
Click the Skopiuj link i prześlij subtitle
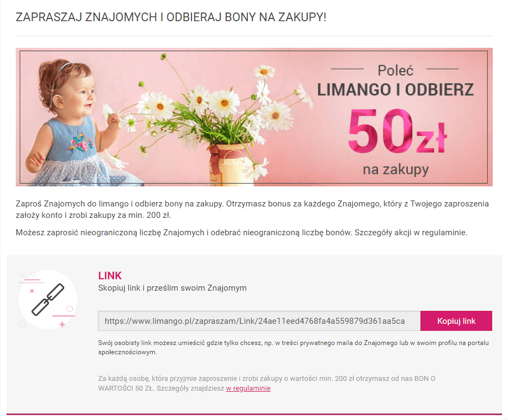(x=172, y=288)
